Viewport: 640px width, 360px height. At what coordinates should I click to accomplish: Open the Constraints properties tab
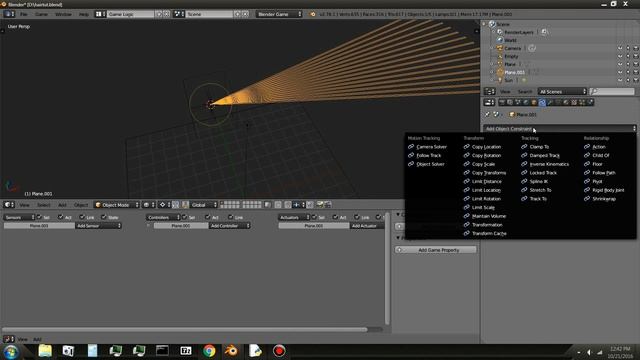[542, 102]
